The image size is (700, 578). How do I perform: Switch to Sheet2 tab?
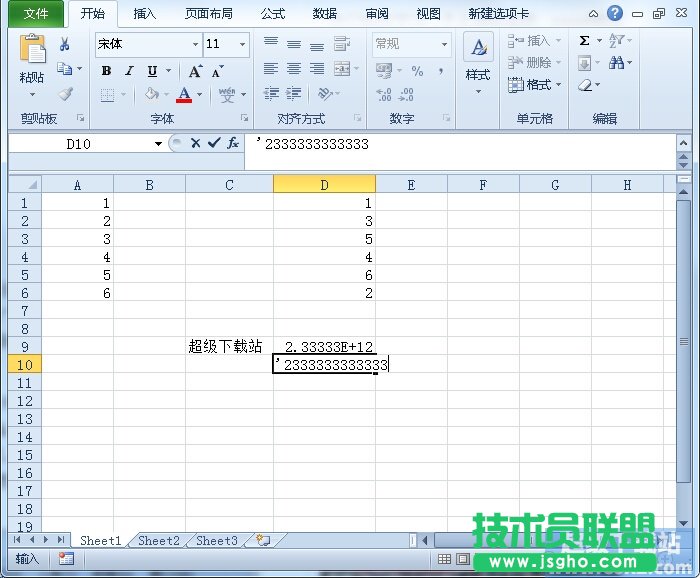tap(158, 541)
